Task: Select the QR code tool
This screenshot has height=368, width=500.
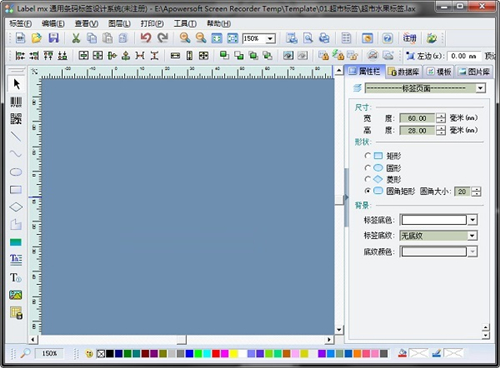Action: point(16,119)
